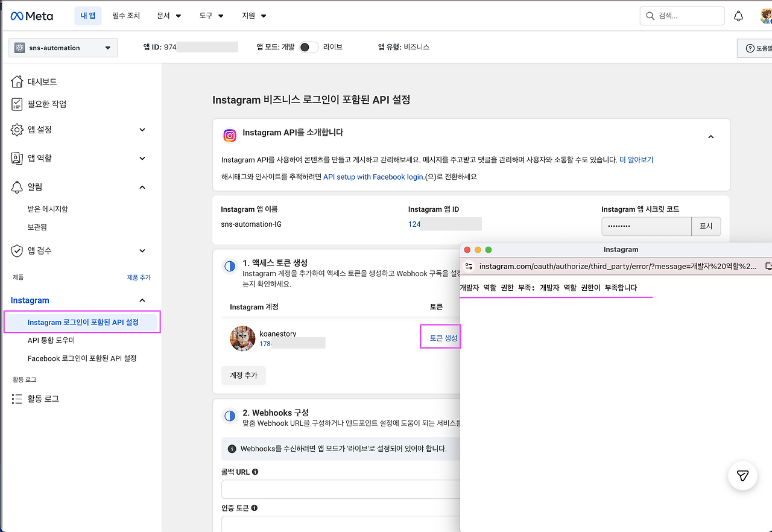This screenshot has width=772, height=532.
Task: Select Instagram 로그인이 포함된 API 설정
Action: click(x=82, y=322)
